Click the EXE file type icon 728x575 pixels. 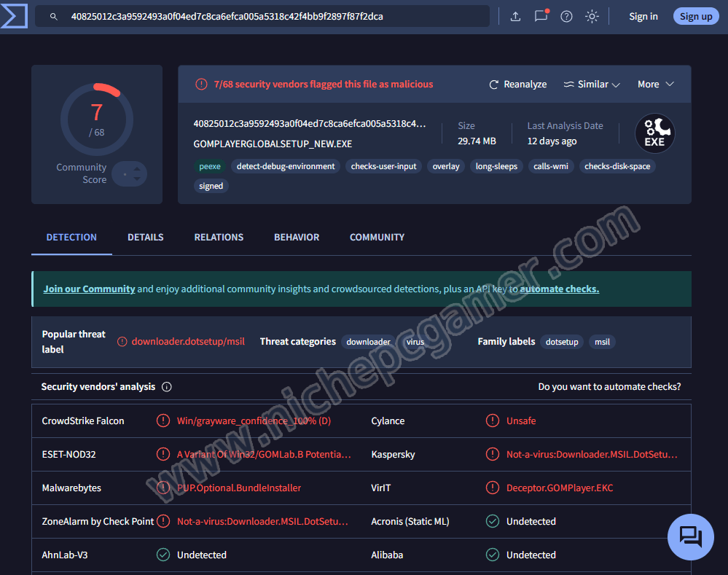point(654,133)
